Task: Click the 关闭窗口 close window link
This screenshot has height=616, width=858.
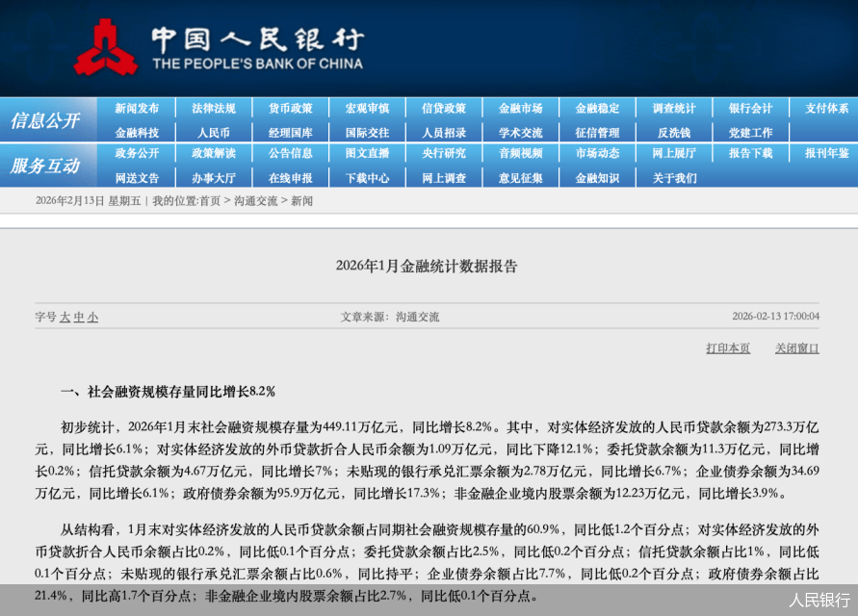Action: 796,348
